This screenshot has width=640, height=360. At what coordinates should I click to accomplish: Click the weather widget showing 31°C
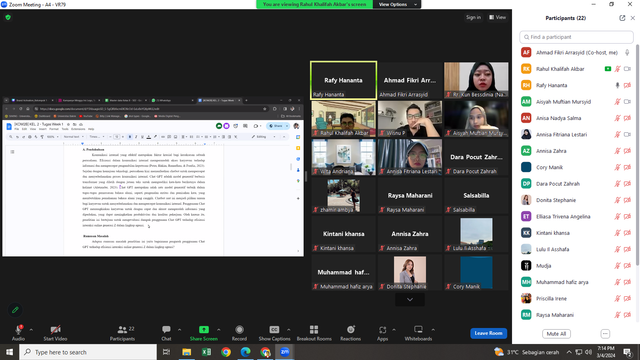click(526, 352)
